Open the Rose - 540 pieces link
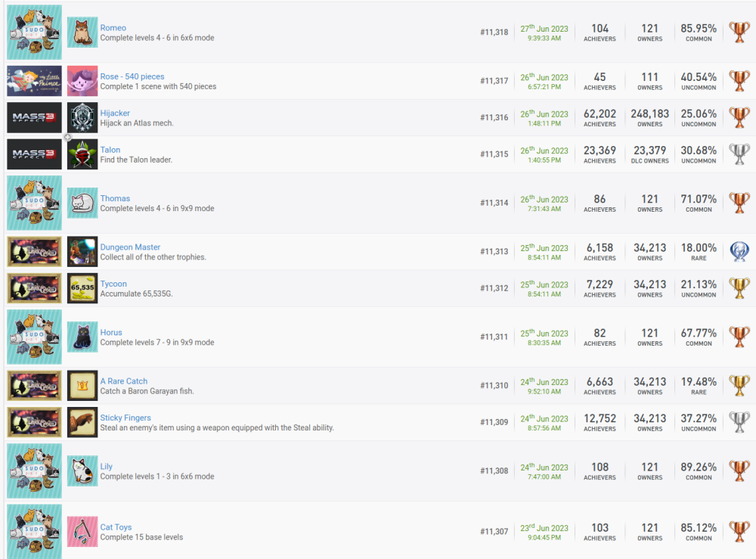This screenshot has height=559, width=756. pos(132,76)
